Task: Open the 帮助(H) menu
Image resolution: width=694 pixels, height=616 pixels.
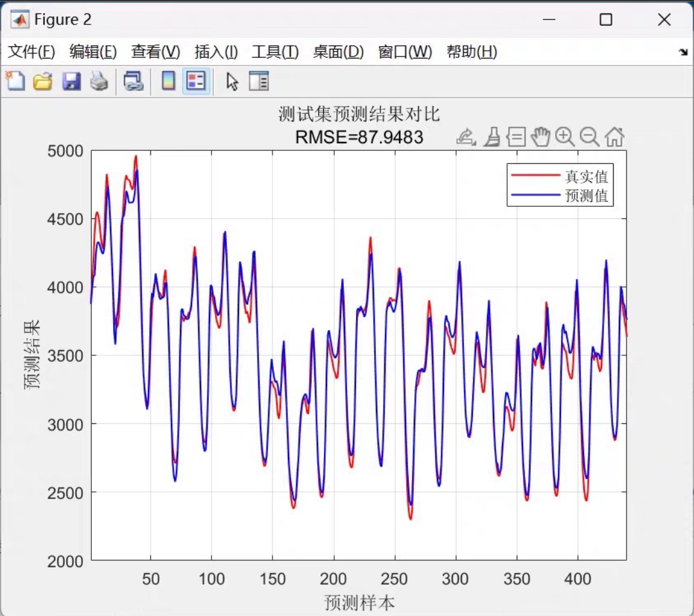Action: tap(472, 52)
